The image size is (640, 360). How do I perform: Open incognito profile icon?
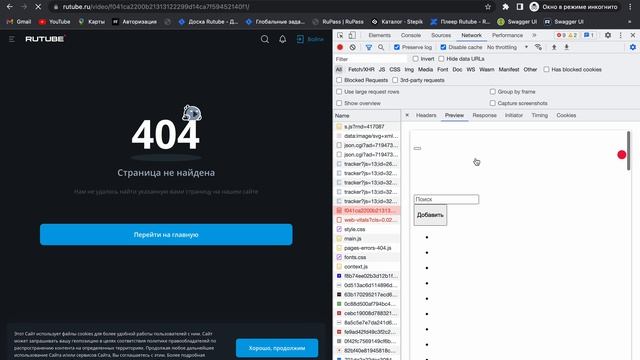(x=534, y=7)
